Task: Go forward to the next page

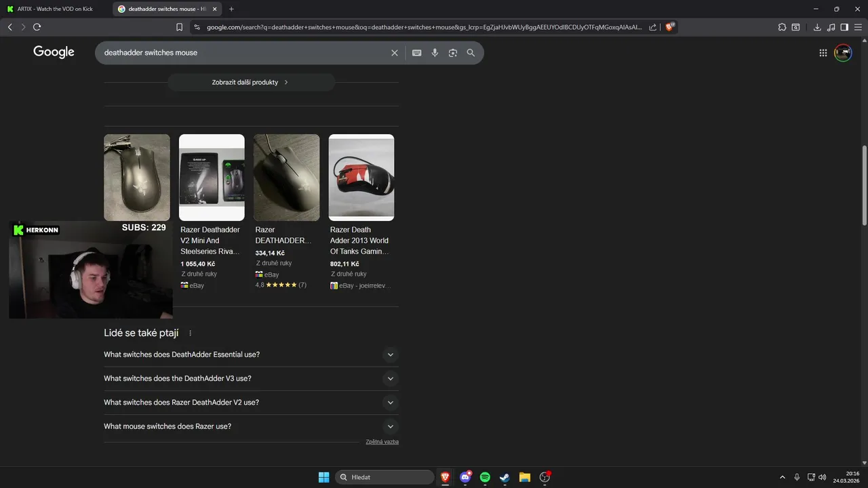Action: coord(23,27)
